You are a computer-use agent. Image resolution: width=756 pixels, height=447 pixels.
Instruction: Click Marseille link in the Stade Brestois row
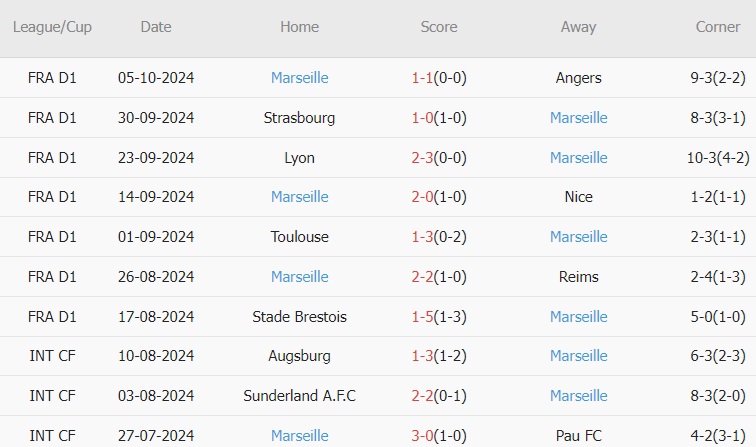coord(578,316)
